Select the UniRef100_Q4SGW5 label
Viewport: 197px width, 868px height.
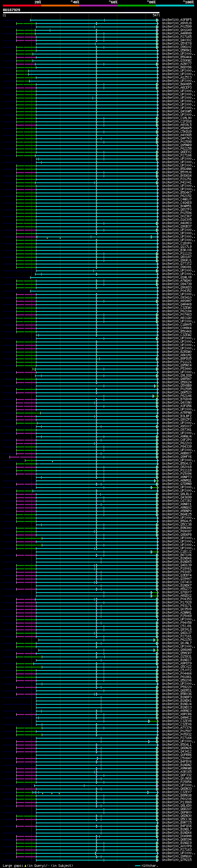tap(177, 111)
